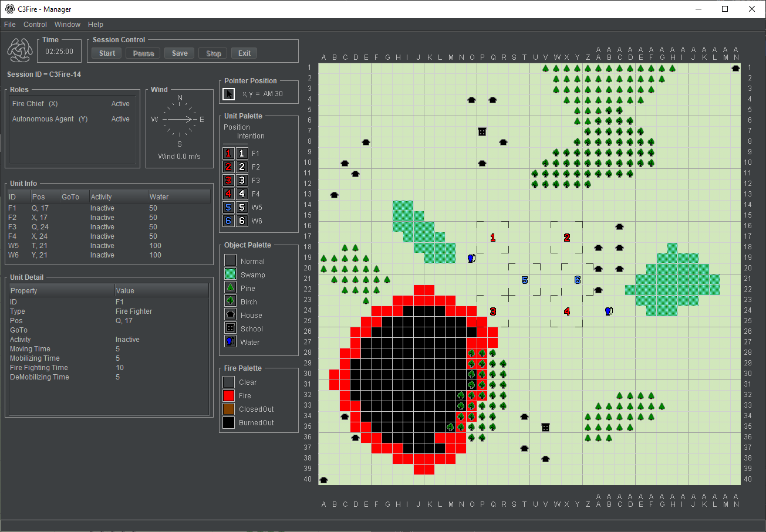
Task: Click the school building at row 7
Action: point(482,131)
